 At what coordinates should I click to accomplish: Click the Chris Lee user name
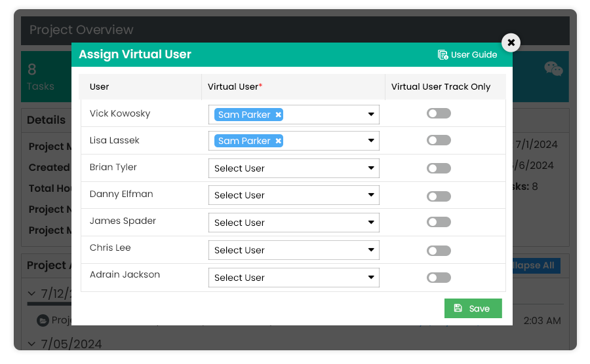[x=110, y=248]
